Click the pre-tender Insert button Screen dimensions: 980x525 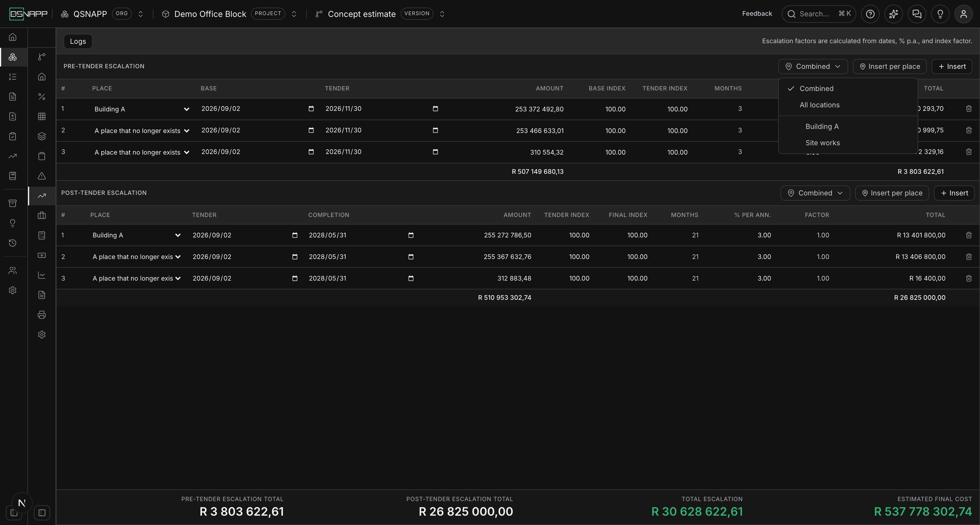(951, 66)
